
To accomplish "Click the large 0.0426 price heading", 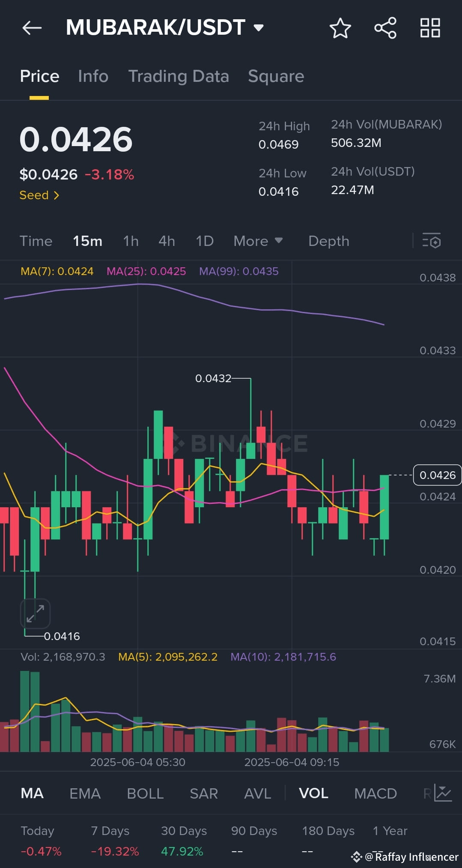I will tap(76, 139).
